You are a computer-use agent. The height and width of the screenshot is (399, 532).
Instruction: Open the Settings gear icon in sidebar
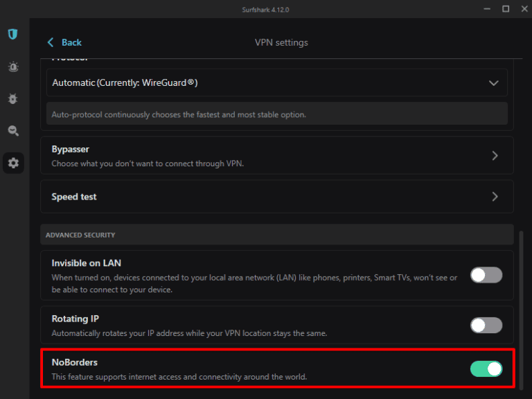[x=13, y=163]
